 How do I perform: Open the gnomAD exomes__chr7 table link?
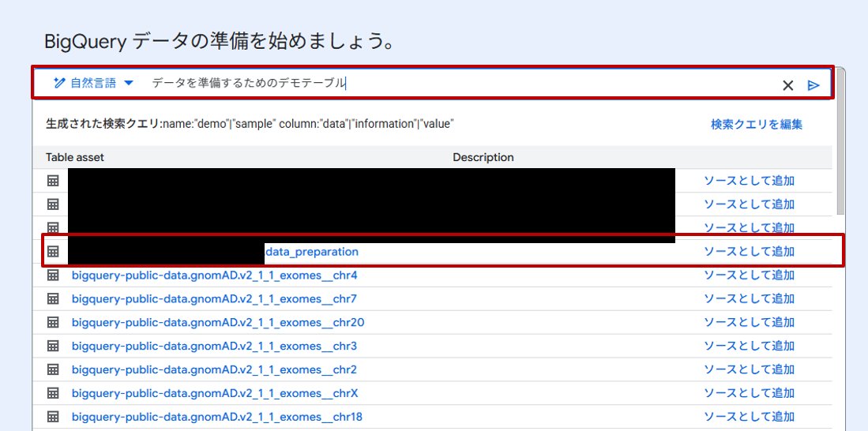[214, 299]
